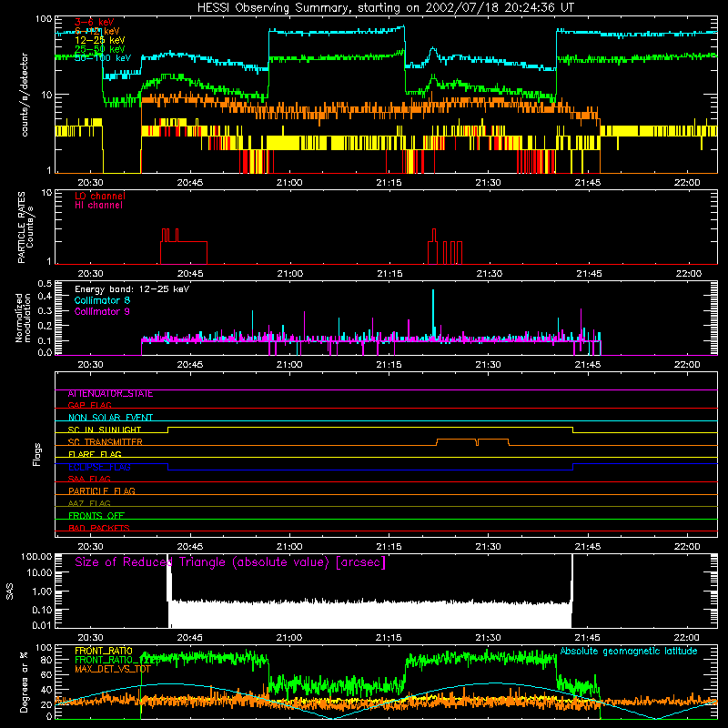Click the 21:45 tick under the modulation panel
Image resolution: width=728 pixels, height=728 pixels.
(x=588, y=365)
